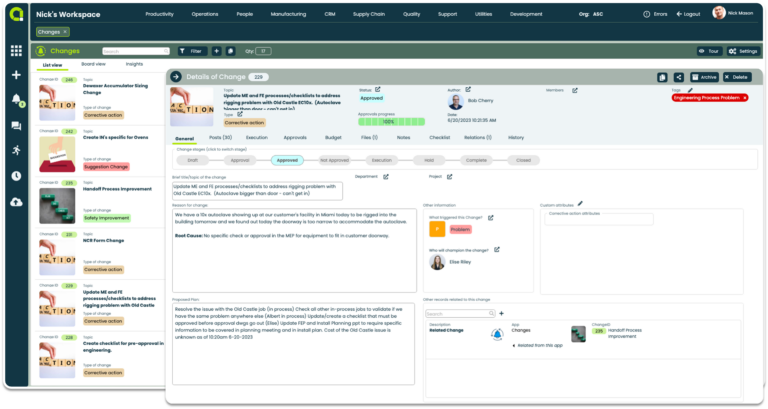Share this change via share icon

678,77
